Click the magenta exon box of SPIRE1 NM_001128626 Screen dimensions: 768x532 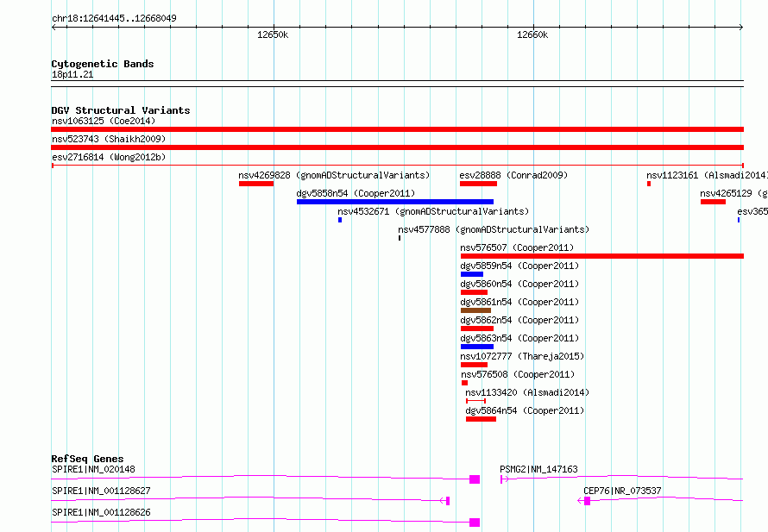coord(475,523)
